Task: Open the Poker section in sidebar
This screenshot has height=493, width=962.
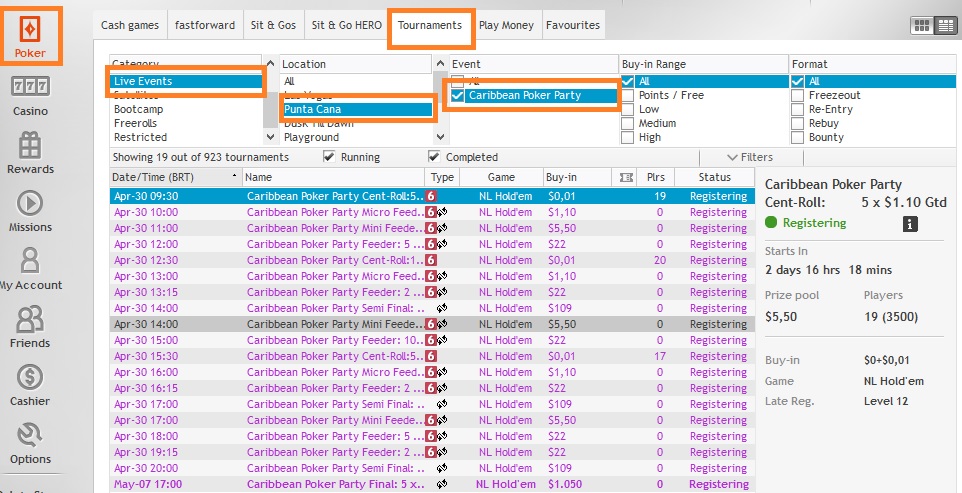Action: pyautogui.click(x=31, y=36)
